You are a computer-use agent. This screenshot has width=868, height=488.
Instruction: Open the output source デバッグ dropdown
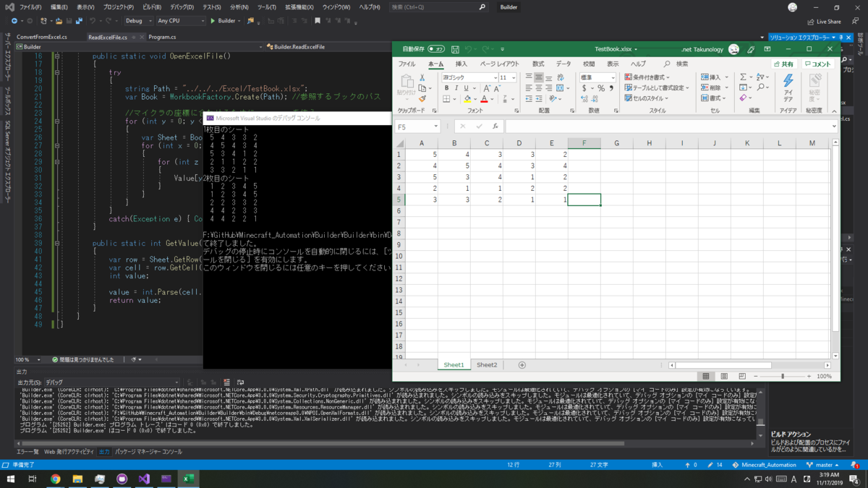tap(111, 382)
